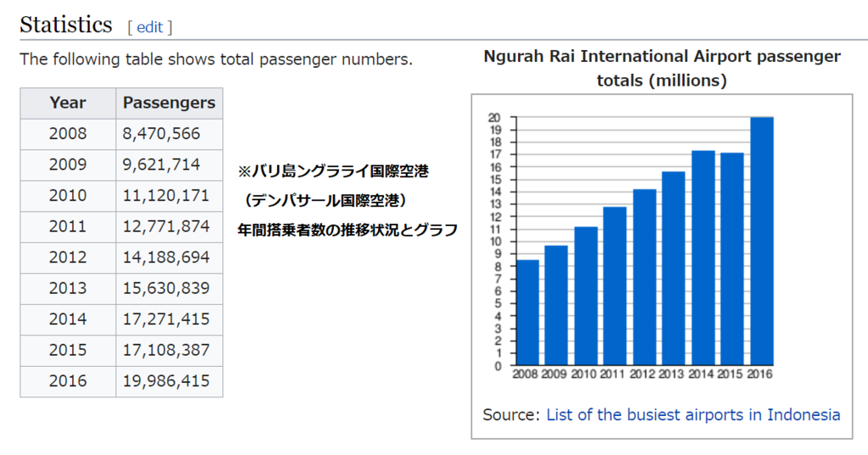Select the 19,986,415 passengers cell
Viewport: 868px width, 455px height.
169,382
